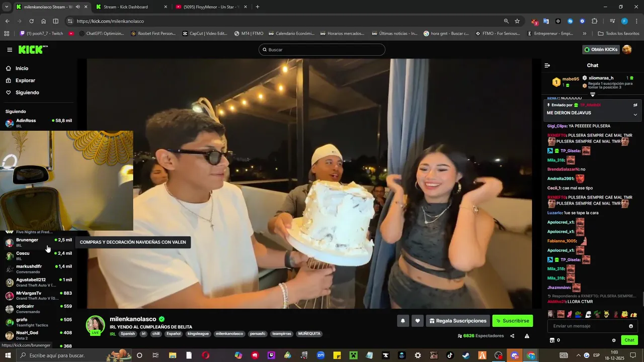644x362 pixels.
Task: Open Agustabell212 channel in sidebar
Action: [39, 282]
